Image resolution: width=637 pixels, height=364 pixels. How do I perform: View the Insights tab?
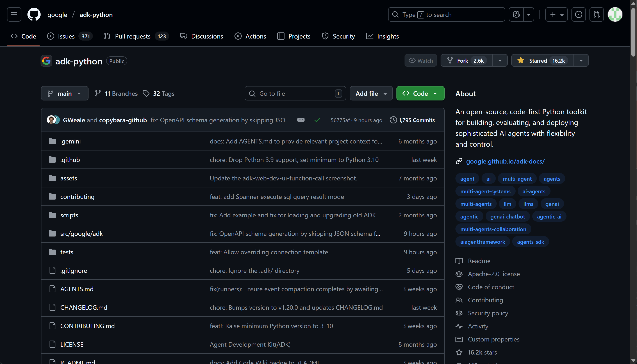(382, 36)
